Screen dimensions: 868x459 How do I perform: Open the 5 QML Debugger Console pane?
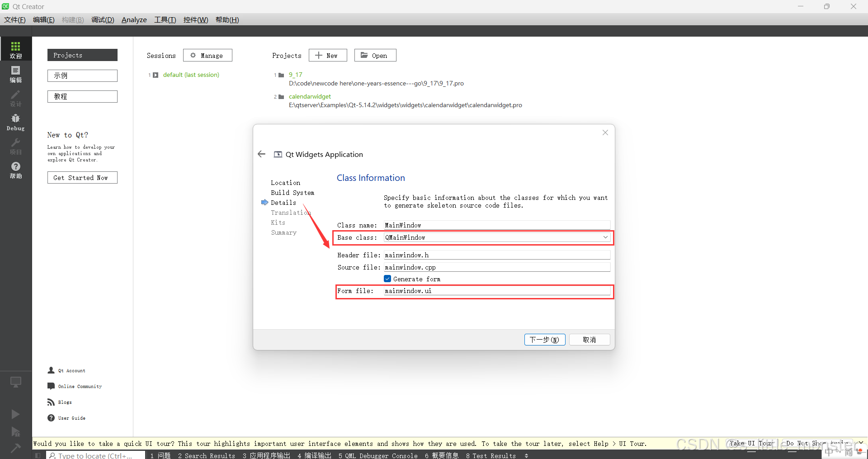[378, 455]
